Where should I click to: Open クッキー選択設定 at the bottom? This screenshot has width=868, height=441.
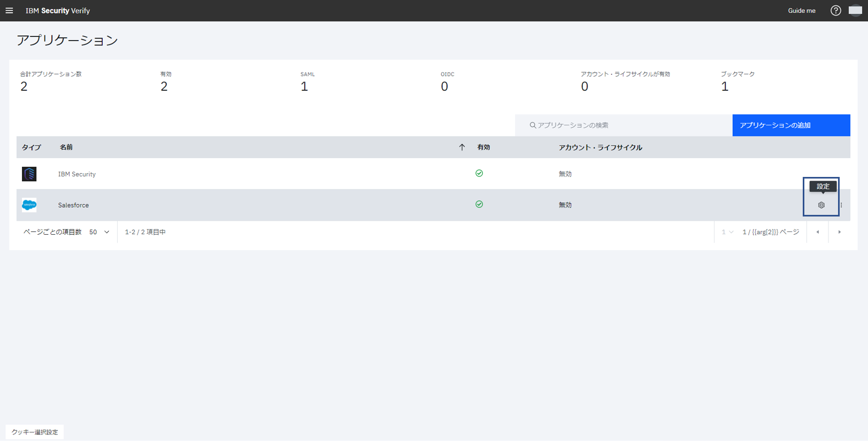[35, 432]
